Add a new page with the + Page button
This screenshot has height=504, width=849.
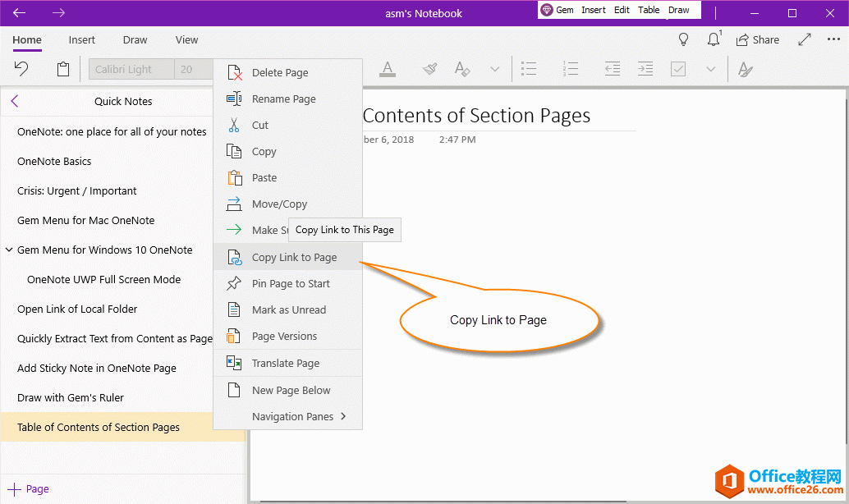tap(29, 489)
